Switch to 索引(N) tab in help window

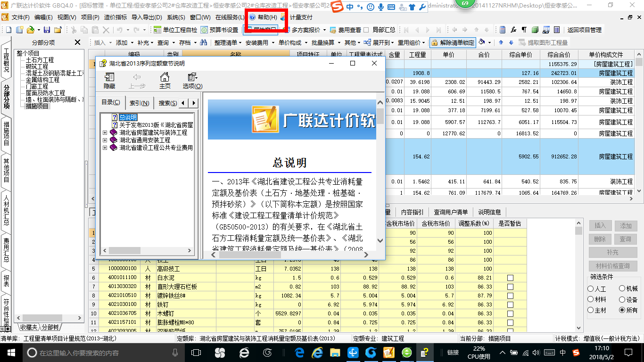click(139, 103)
